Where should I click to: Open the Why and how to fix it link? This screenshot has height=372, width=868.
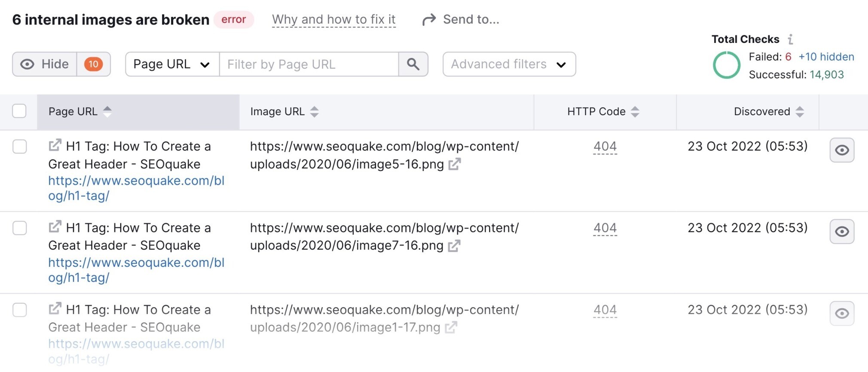click(x=333, y=20)
